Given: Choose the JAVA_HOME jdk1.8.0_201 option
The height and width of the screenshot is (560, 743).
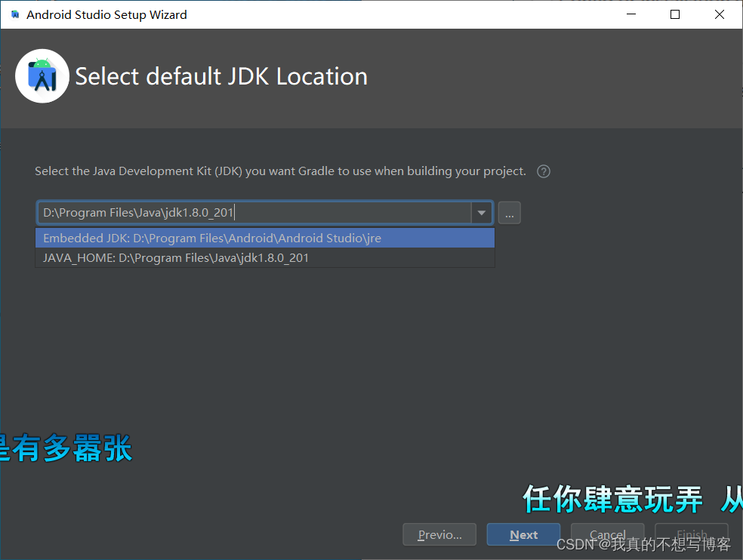Looking at the screenshot, I should [265, 257].
